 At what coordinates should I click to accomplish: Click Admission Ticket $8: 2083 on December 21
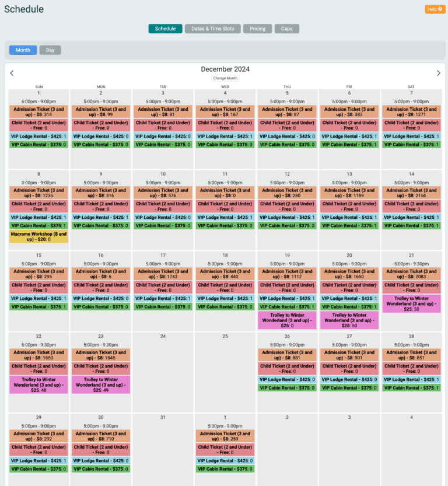click(x=411, y=274)
